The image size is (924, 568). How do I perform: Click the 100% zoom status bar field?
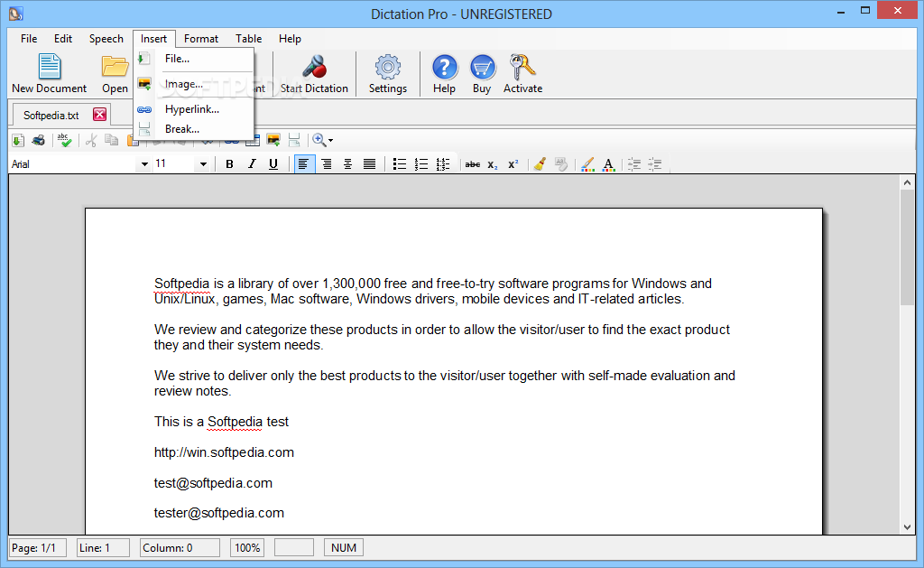pos(247,548)
